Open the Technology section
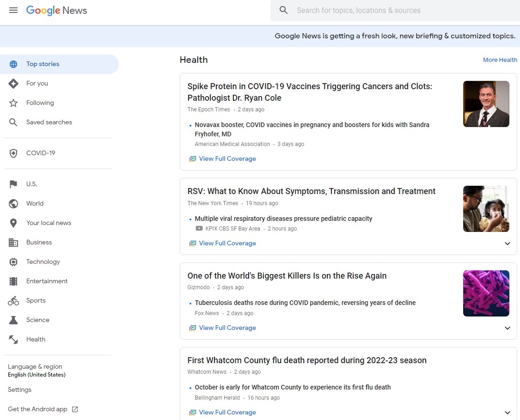The height and width of the screenshot is (420, 520). pos(43,262)
